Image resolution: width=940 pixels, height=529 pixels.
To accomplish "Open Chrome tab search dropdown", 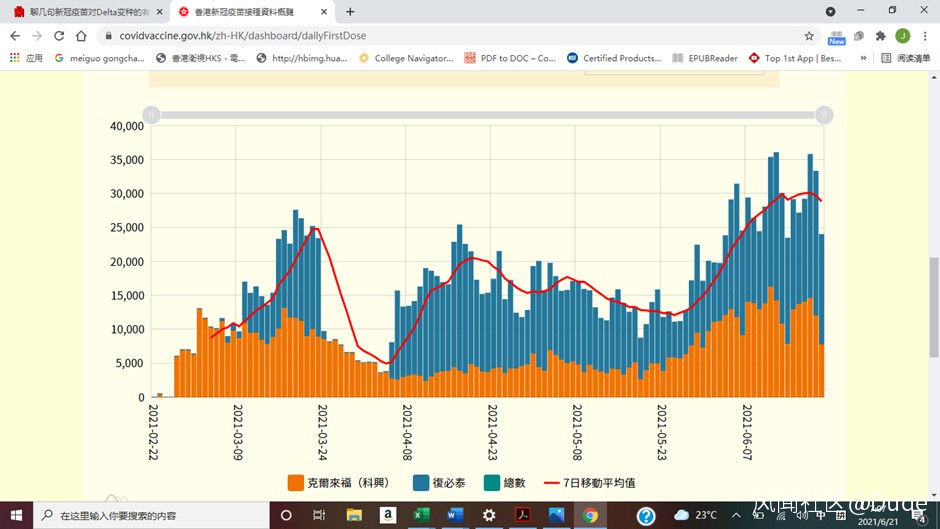I will [830, 11].
